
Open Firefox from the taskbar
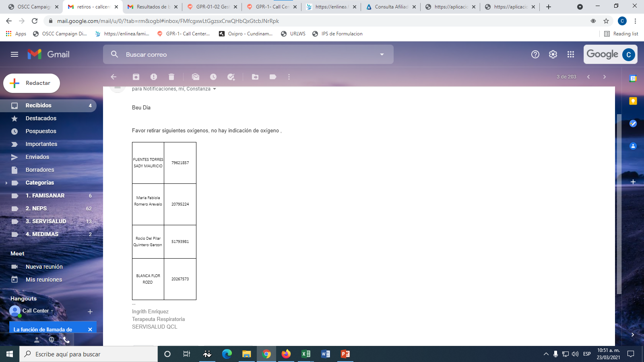[286, 354]
